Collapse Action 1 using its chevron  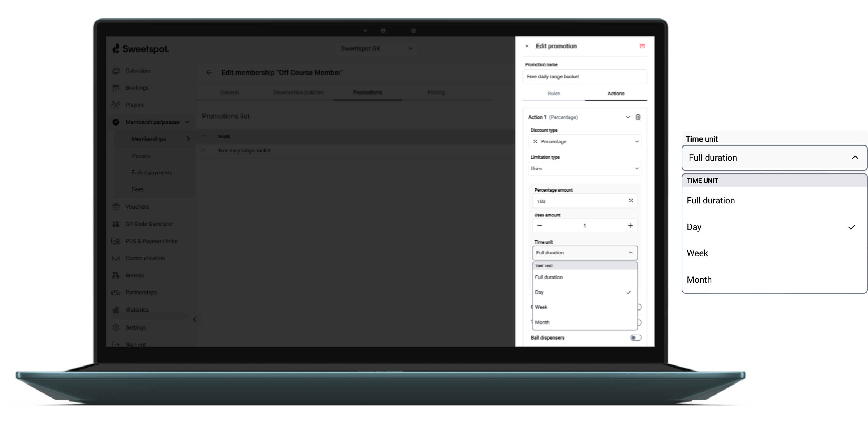[628, 117]
